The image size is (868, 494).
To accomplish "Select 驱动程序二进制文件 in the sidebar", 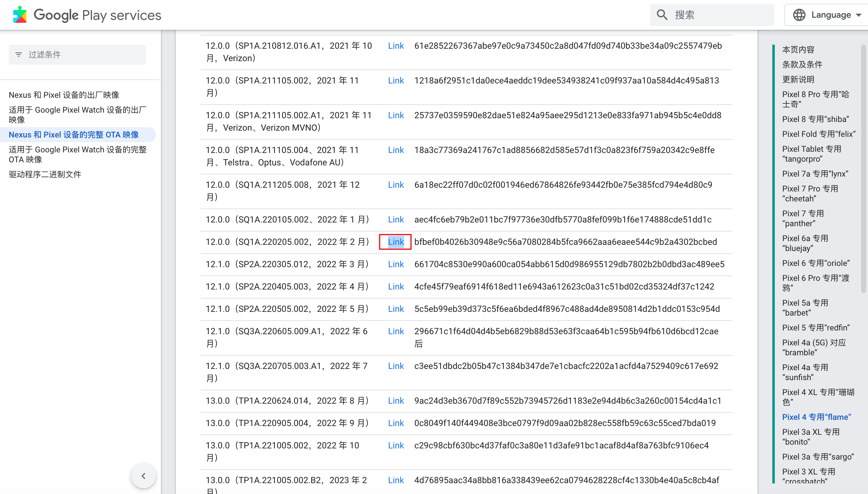I will (45, 174).
